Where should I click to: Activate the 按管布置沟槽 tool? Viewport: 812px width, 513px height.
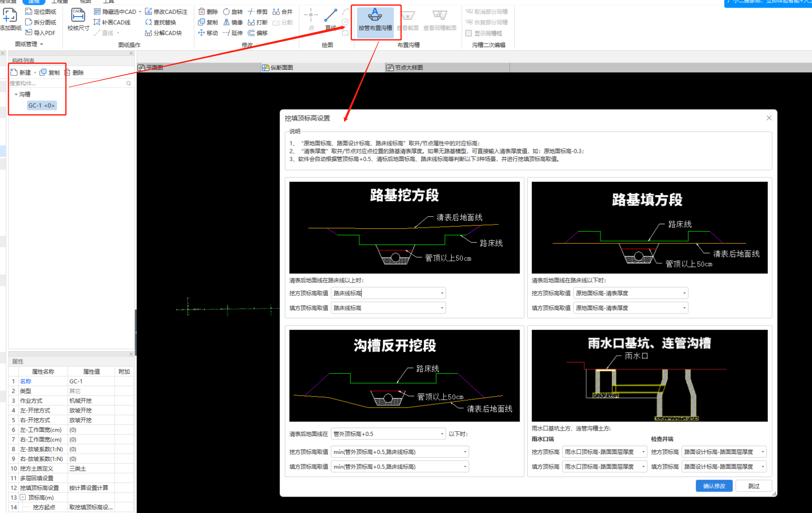pyautogui.click(x=375, y=22)
